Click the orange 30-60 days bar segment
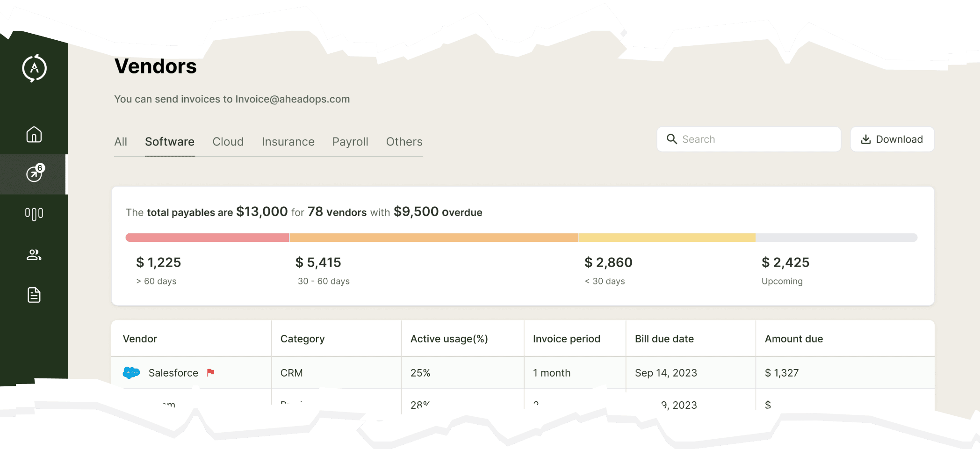Image resolution: width=980 pixels, height=449 pixels. (434, 238)
